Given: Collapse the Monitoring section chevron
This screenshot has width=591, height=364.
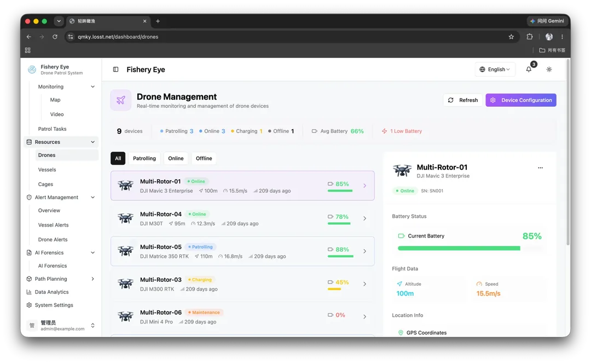Looking at the screenshot, I should click(x=92, y=86).
